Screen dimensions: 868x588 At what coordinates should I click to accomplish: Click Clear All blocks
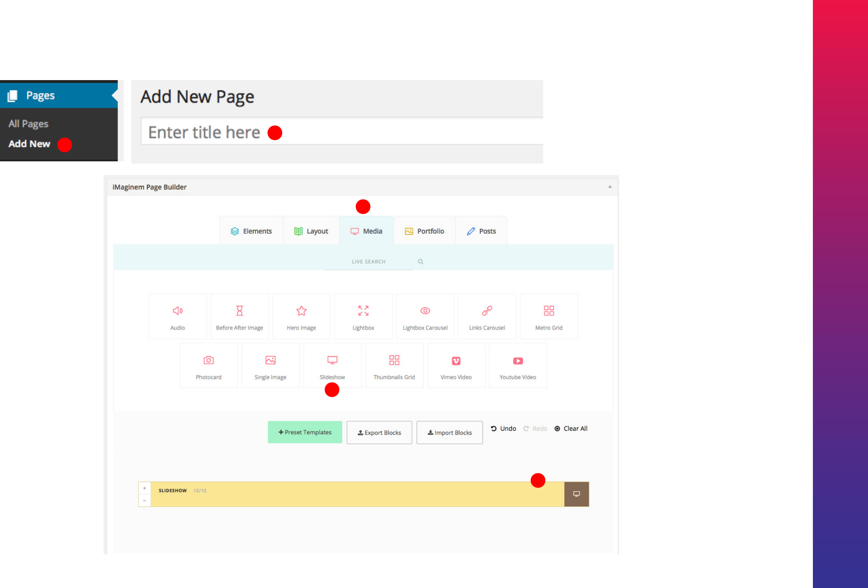[571, 429]
